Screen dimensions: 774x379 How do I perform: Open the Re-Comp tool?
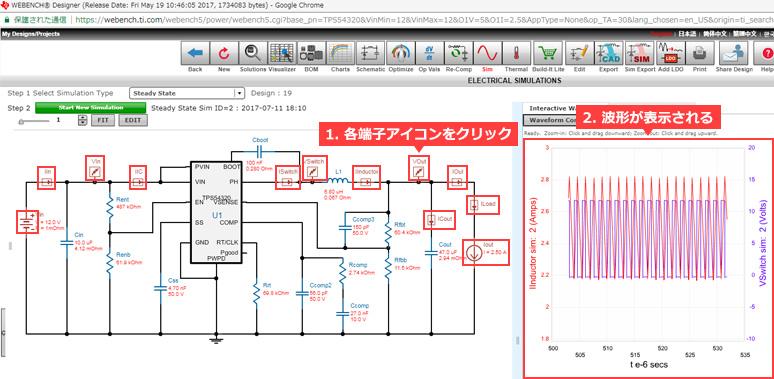[459, 53]
